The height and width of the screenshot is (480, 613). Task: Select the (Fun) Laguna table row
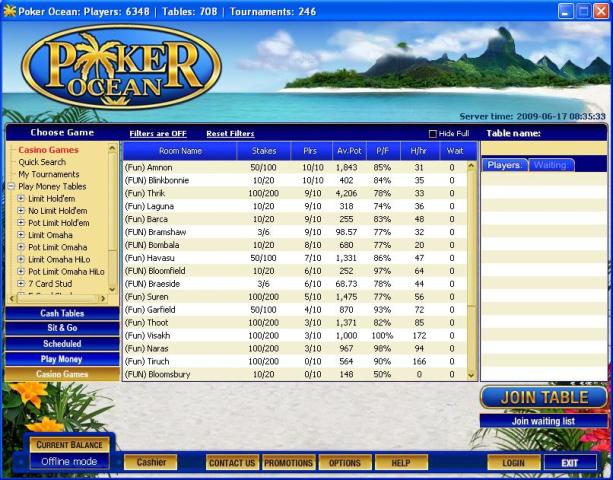[295, 206]
